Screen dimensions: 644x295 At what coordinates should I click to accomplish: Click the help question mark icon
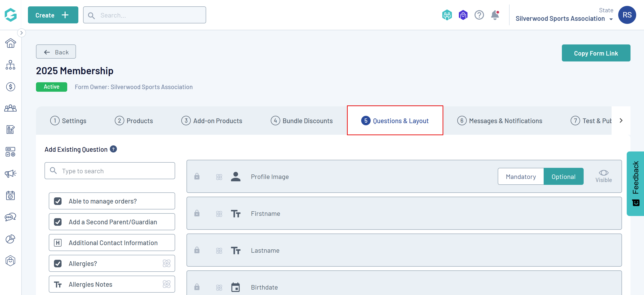(479, 15)
